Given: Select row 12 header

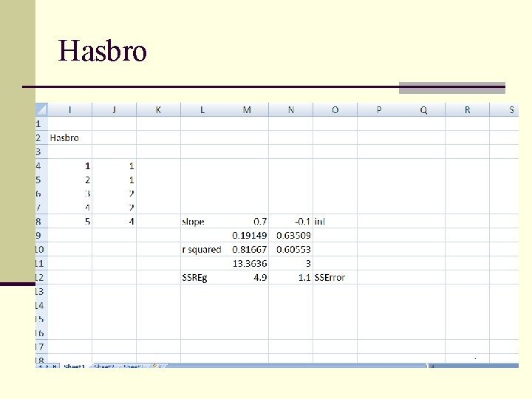Looking at the screenshot, I should [x=41, y=277].
